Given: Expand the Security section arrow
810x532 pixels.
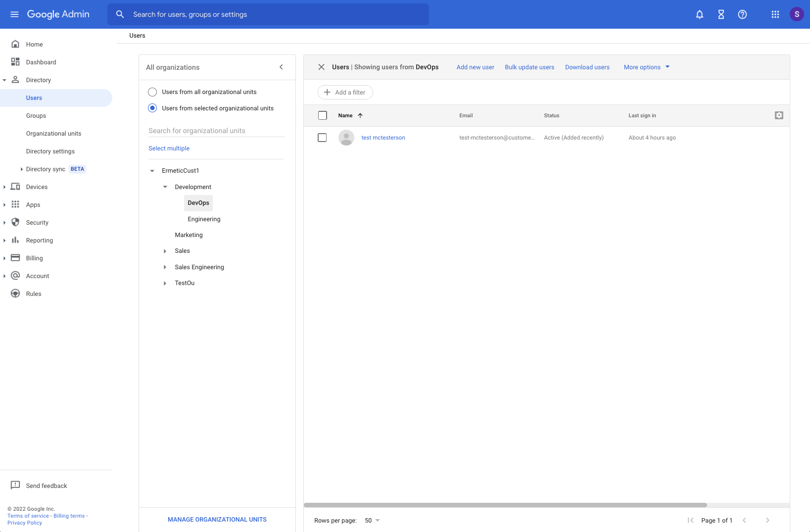Looking at the screenshot, I should (x=4, y=223).
